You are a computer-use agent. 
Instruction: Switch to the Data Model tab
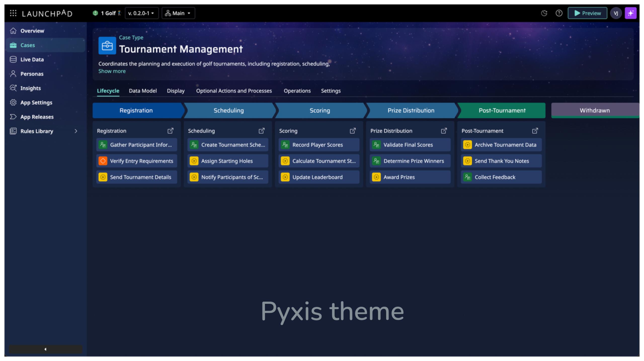tap(143, 91)
